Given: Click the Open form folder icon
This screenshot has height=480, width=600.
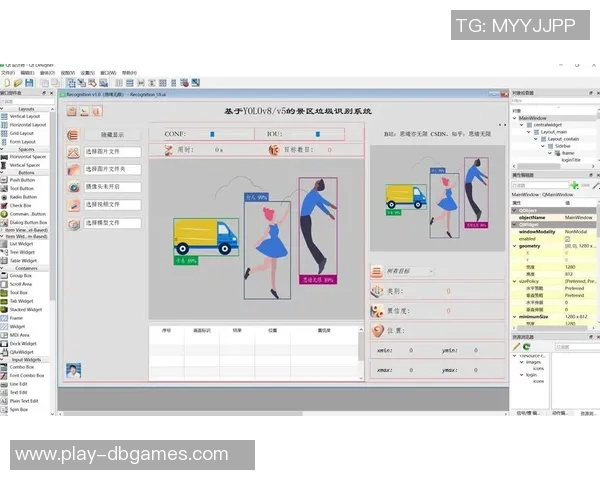Looking at the screenshot, I should [18, 83].
